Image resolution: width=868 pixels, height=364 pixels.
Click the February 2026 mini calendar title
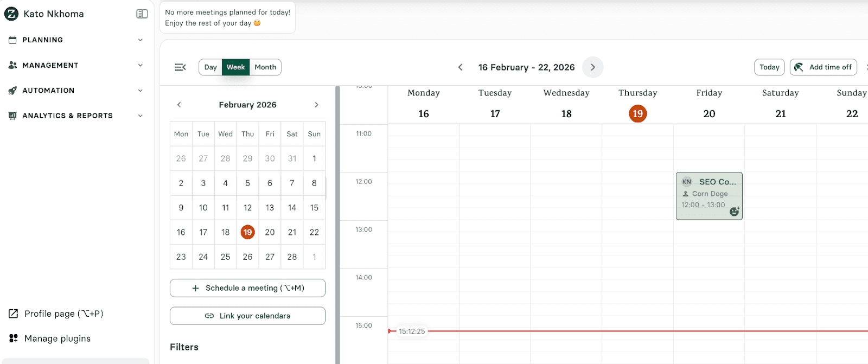[x=247, y=105]
